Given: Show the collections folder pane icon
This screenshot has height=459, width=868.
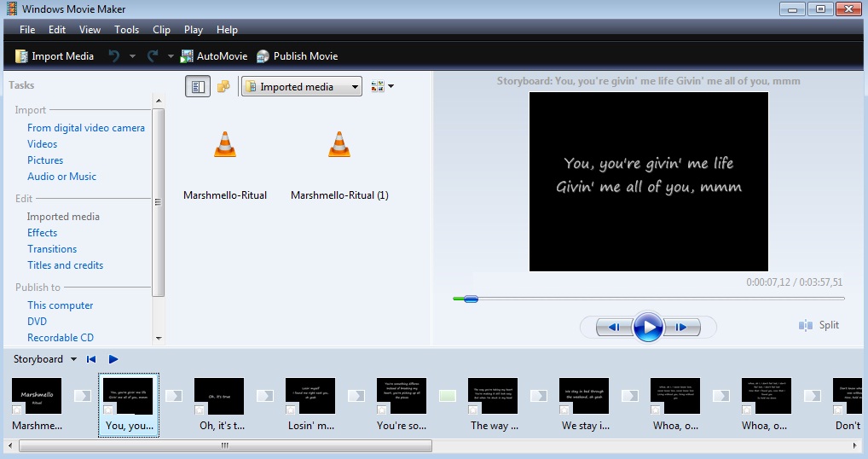Looking at the screenshot, I should pos(223,86).
